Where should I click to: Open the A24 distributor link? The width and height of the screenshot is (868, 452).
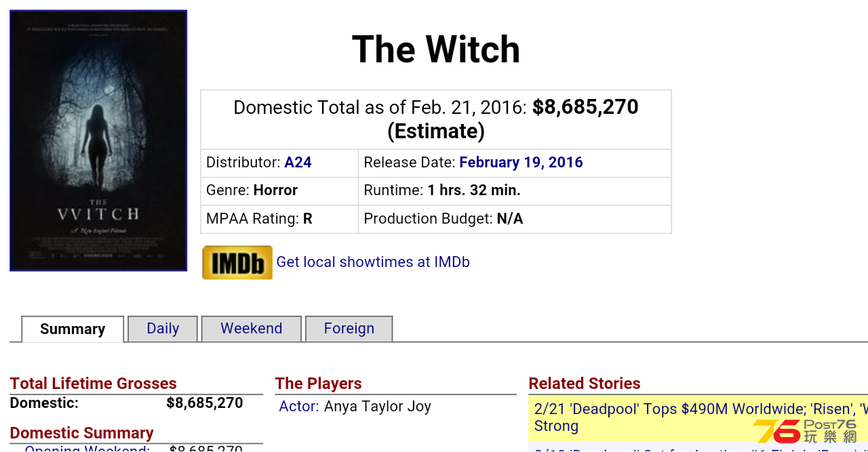point(298,163)
